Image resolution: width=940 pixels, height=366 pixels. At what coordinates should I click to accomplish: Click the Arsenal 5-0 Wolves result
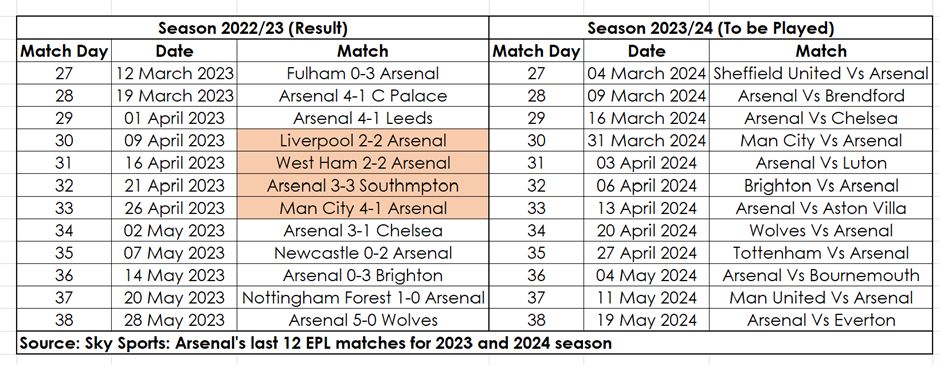click(x=363, y=320)
